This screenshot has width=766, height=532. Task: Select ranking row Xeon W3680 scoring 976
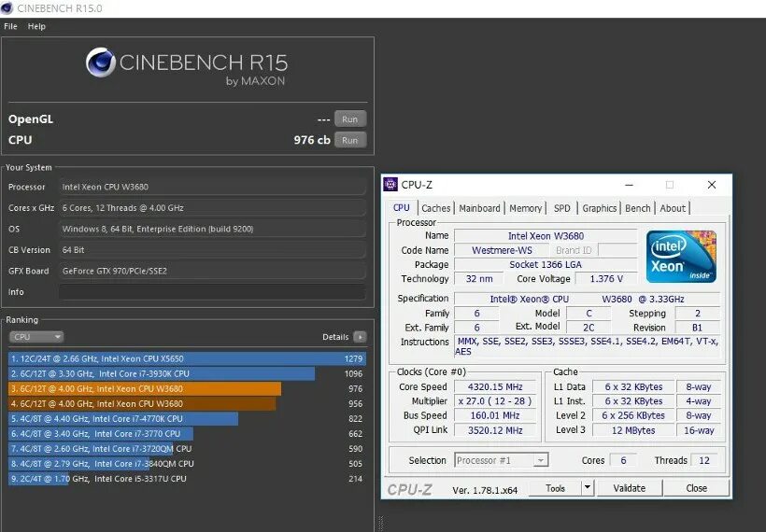pos(187,389)
